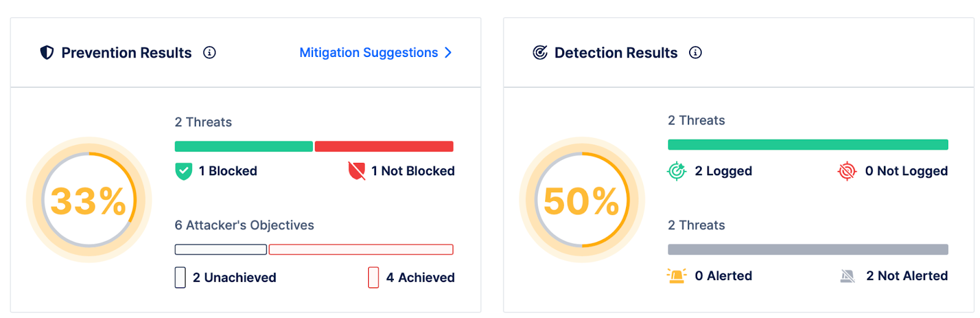Select the green blocked threats bar segment
The height and width of the screenshot is (318, 980).
pyautogui.click(x=244, y=146)
